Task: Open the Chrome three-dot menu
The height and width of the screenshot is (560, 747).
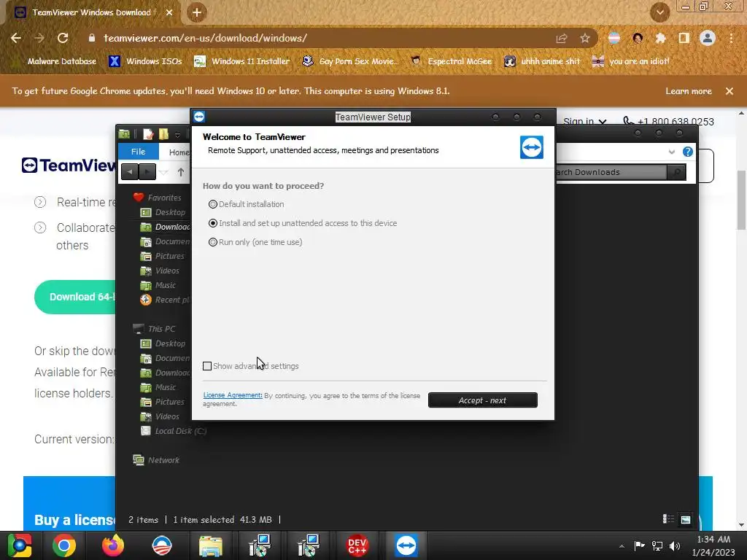Action: (x=731, y=38)
